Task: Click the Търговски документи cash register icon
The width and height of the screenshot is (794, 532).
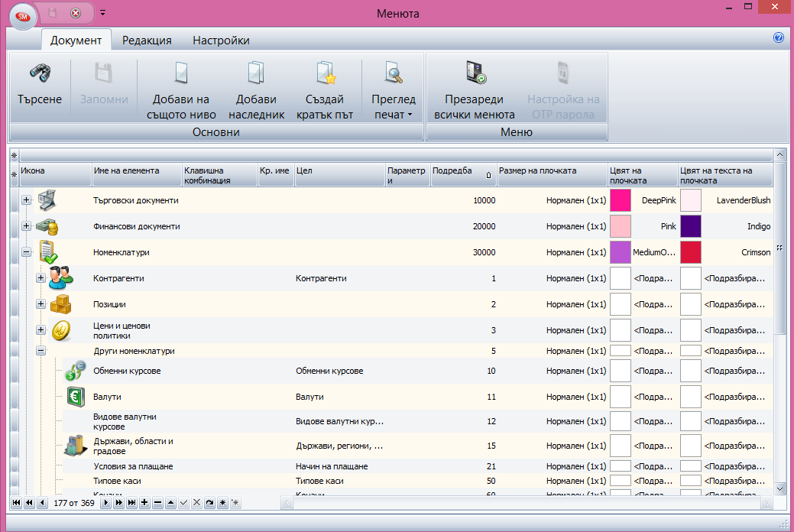Action: pyautogui.click(x=47, y=200)
